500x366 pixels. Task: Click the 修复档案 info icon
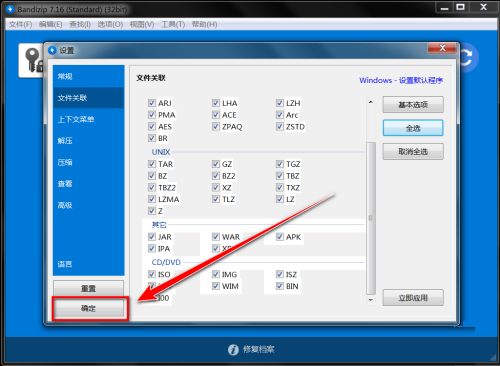click(x=233, y=350)
